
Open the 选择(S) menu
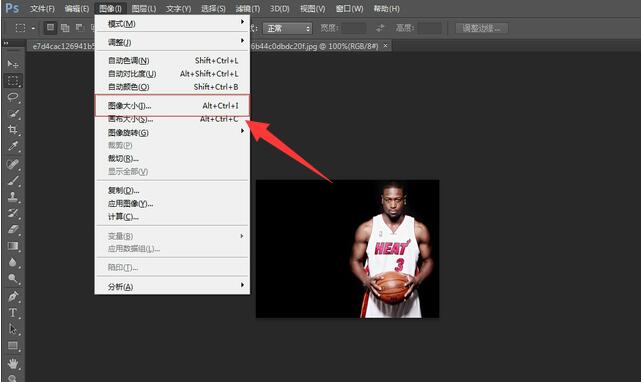(213, 9)
